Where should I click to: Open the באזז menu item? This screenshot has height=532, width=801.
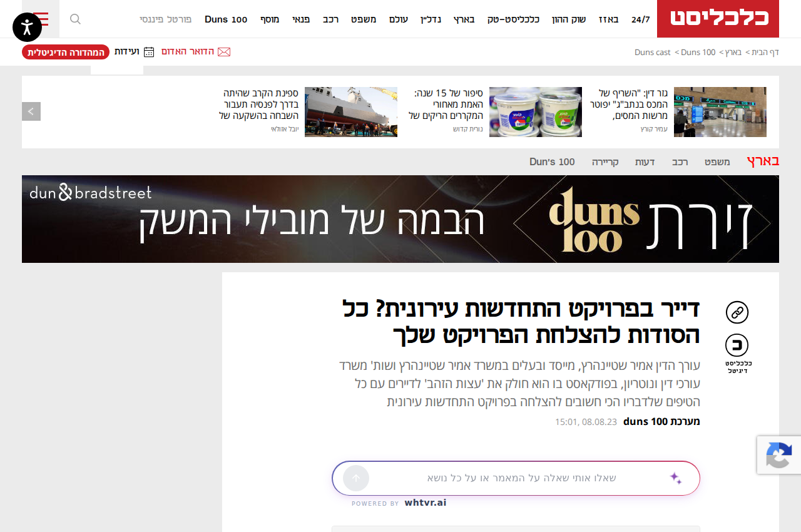click(608, 19)
